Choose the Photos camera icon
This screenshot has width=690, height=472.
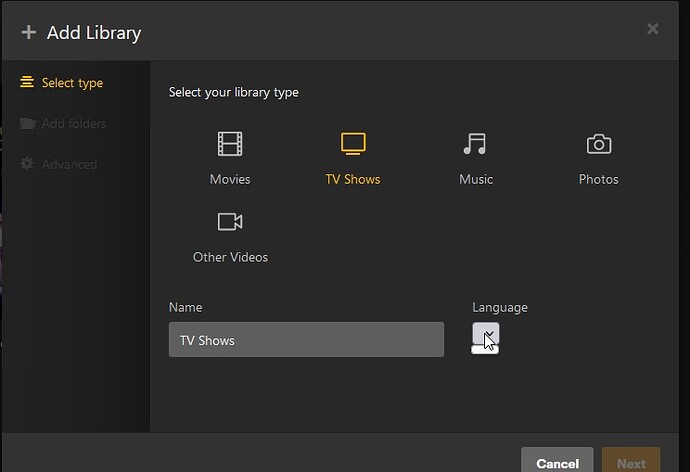pyautogui.click(x=598, y=144)
